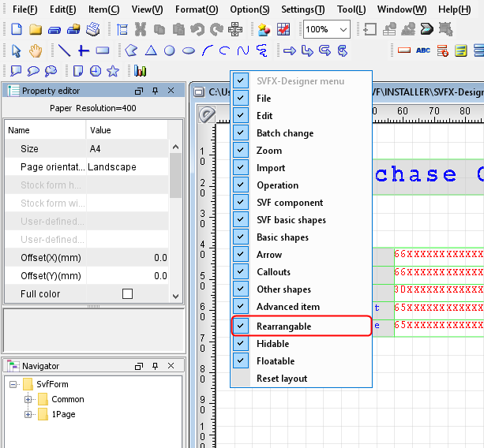The height and width of the screenshot is (448, 484).
Task: Expand the 1Page tree node
Action: [28, 414]
